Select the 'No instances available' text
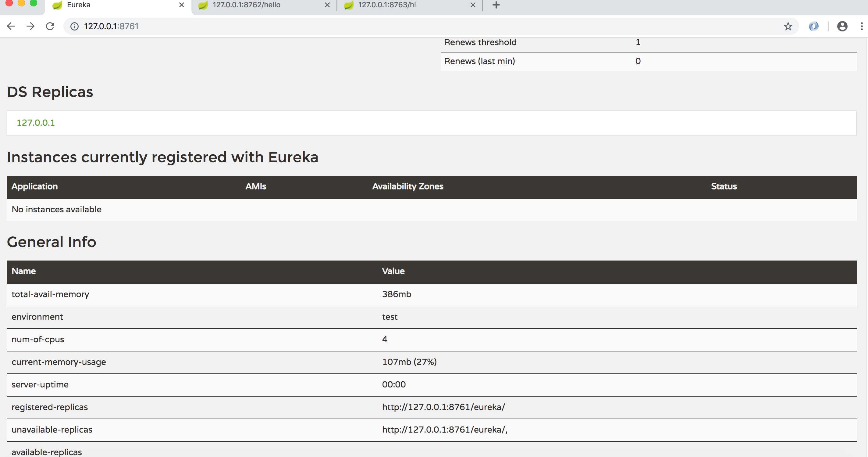 point(57,210)
